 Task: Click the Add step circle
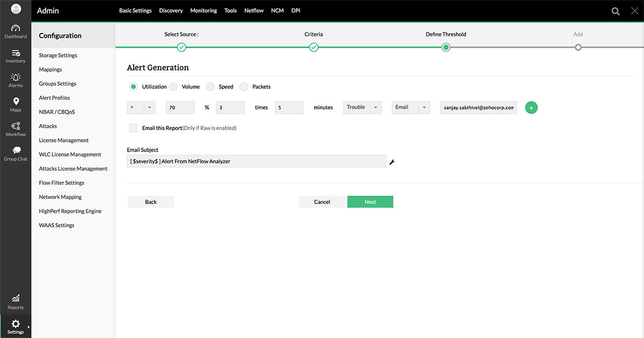[578, 47]
